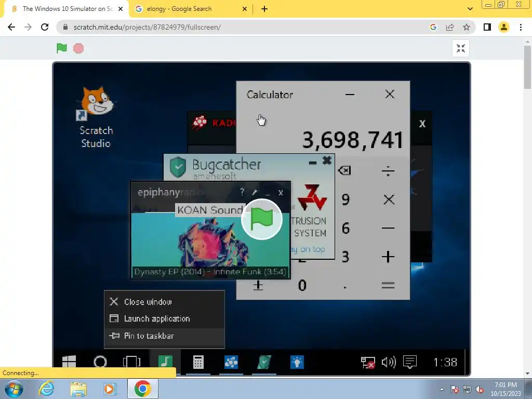Click the Calculator decimal point key
The width and height of the screenshot is (532, 399).
click(x=345, y=287)
